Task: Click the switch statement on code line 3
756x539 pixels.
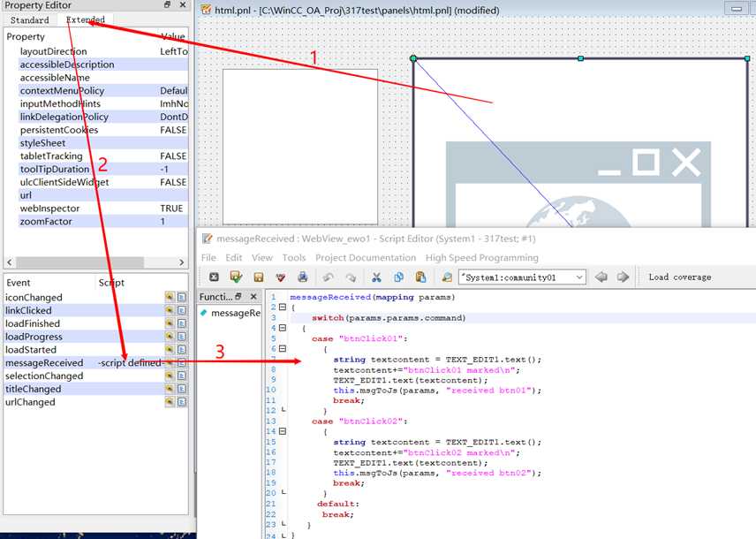Action: [x=389, y=318]
